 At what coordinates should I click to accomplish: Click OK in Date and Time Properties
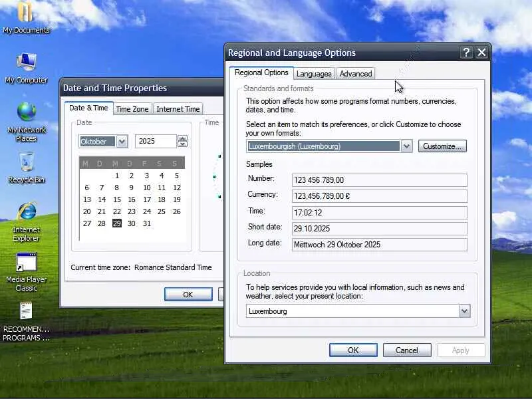(188, 295)
